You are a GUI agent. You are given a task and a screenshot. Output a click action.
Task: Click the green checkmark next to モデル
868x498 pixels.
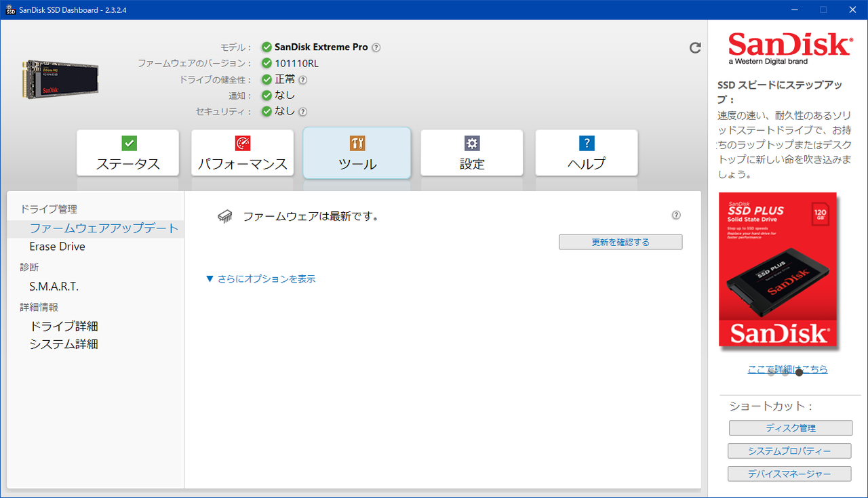(267, 47)
